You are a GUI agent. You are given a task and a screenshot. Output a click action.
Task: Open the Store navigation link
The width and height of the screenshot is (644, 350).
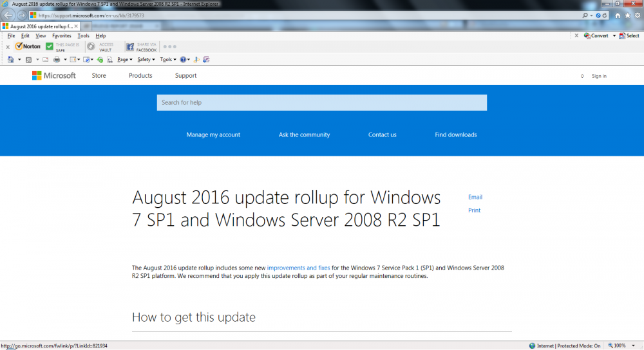pos(99,75)
